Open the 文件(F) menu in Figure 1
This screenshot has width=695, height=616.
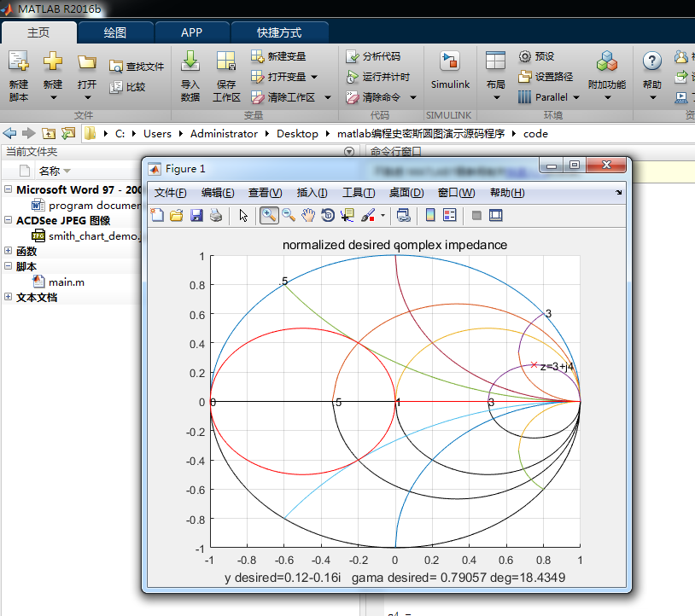pos(170,193)
